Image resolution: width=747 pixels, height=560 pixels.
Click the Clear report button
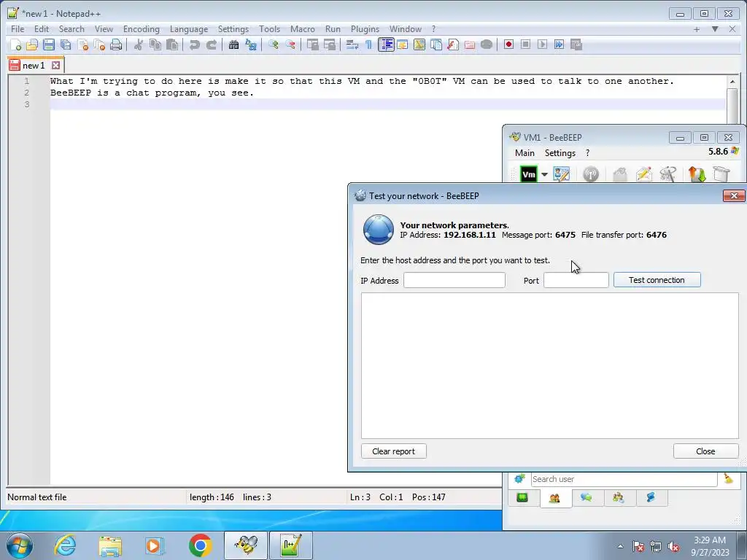point(393,451)
